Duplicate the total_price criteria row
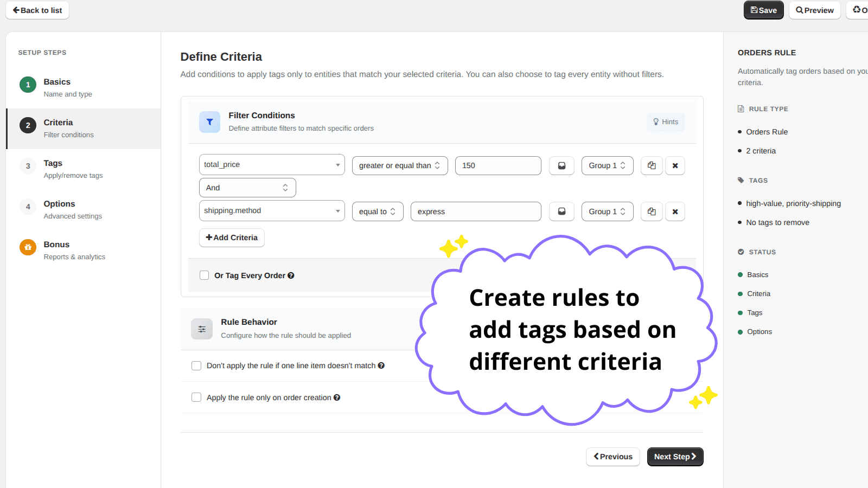The width and height of the screenshot is (868, 488). (x=651, y=165)
